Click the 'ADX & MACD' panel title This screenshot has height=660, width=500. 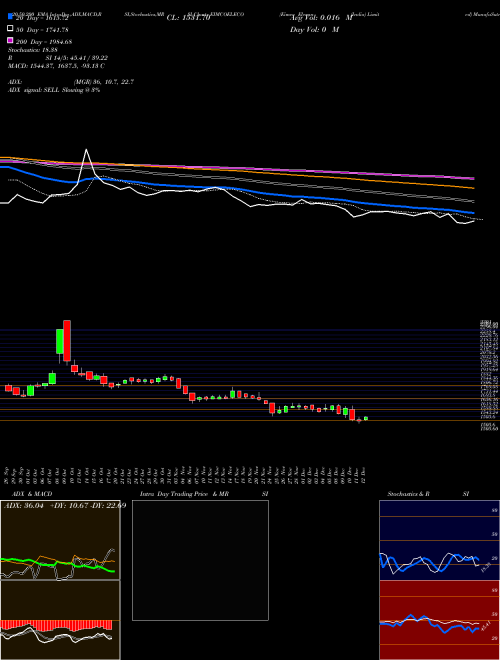[x=32, y=494]
